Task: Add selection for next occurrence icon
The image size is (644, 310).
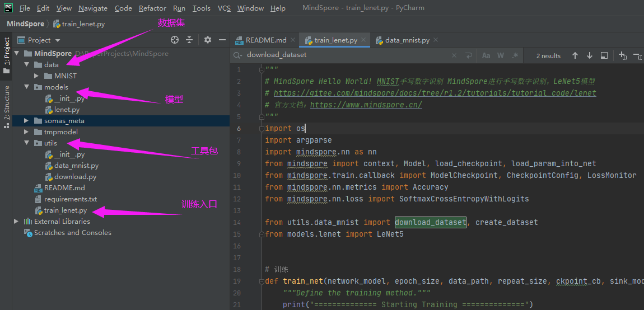Action: click(623, 55)
